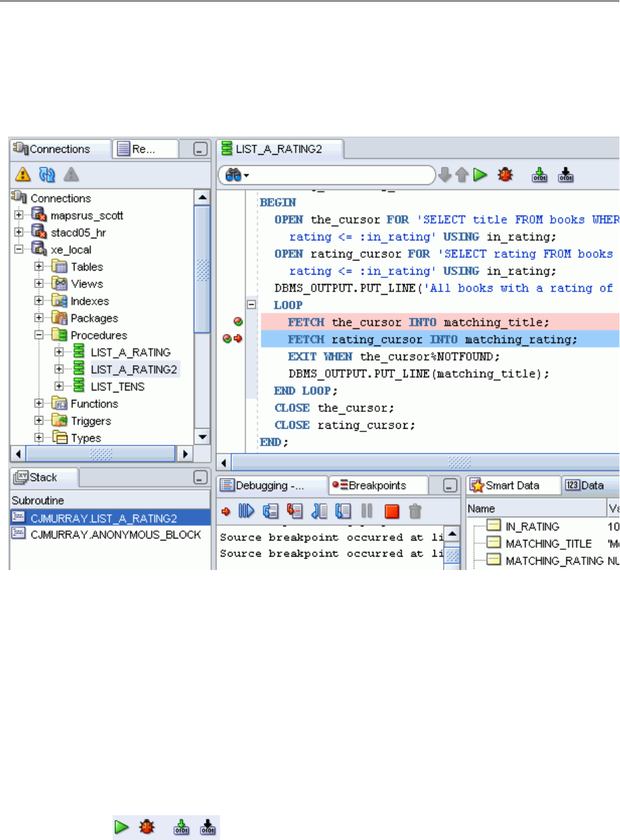The image size is (620, 840).
Task: Expand the stacd05_hr connection
Action: pos(19,232)
